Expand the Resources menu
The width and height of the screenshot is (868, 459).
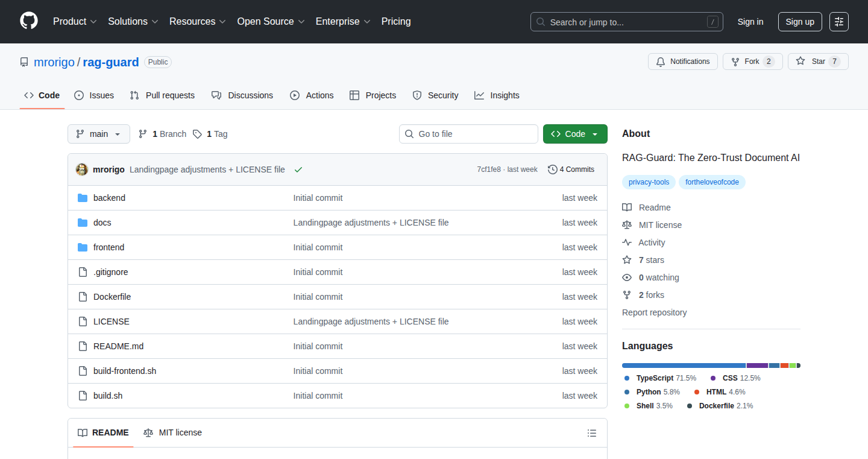pyautogui.click(x=198, y=21)
